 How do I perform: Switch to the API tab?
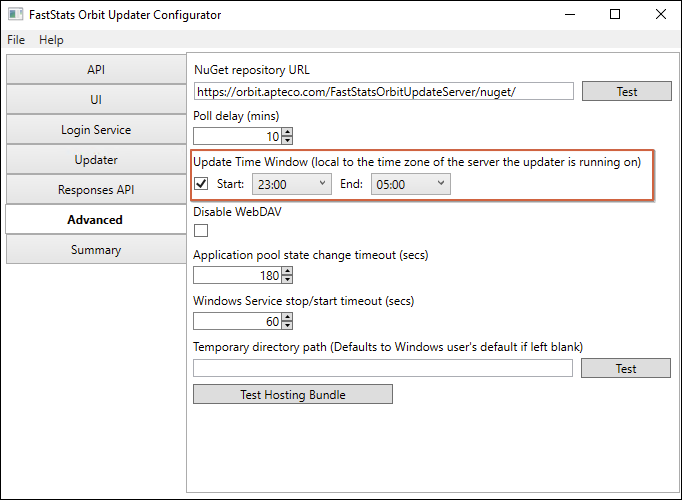(x=96, y=70)
